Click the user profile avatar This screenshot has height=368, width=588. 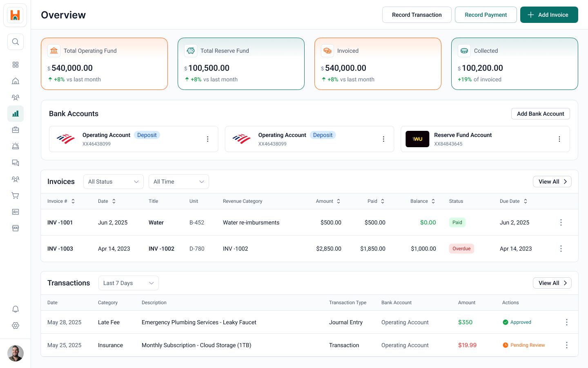[16, 353]
